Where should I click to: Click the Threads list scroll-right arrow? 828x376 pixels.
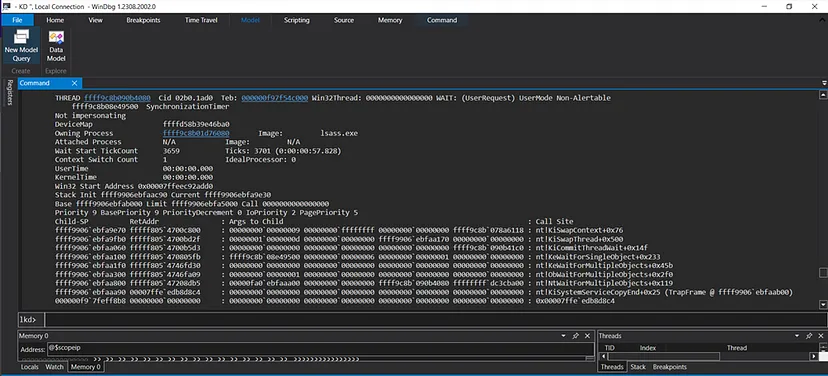tap(813, 356)
